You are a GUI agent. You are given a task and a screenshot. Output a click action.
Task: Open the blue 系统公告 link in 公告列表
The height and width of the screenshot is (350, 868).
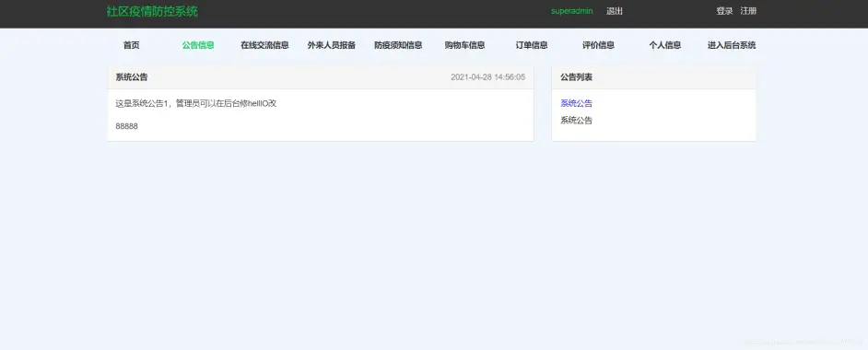(576, 103)
